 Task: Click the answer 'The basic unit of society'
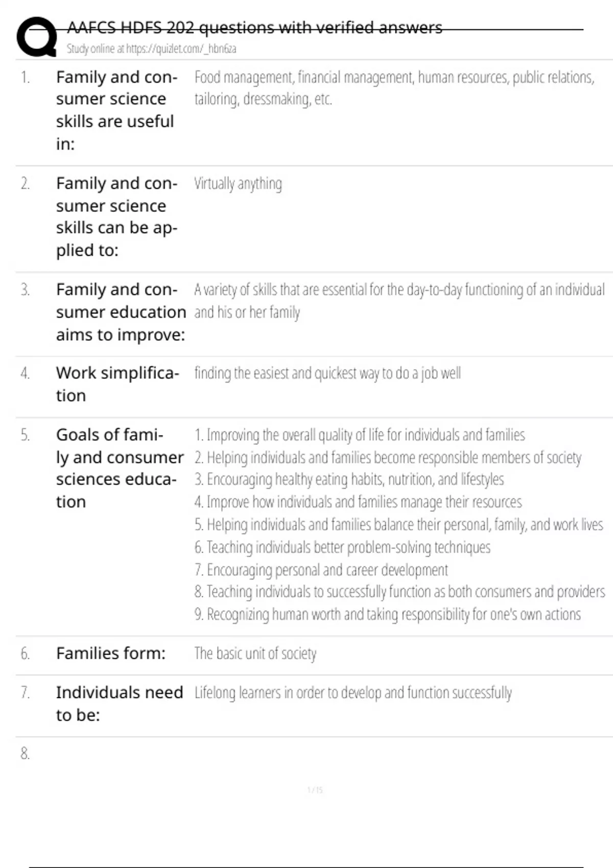(x=255, y=654)
